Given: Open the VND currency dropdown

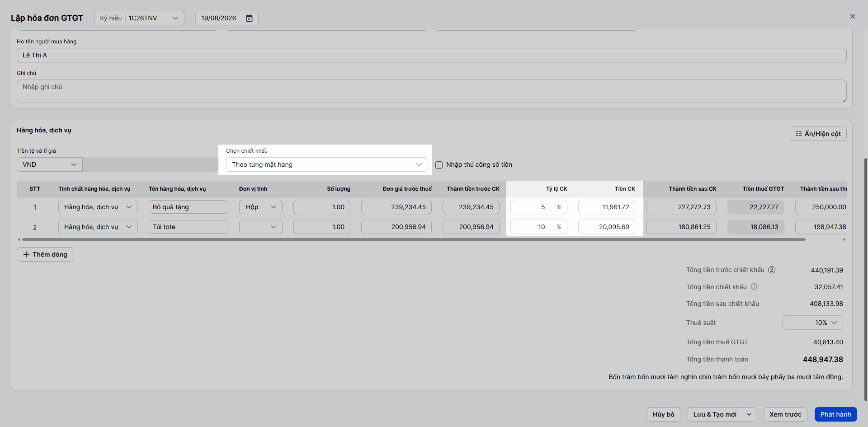Looking at the screenshot, I should coord(50,164).
